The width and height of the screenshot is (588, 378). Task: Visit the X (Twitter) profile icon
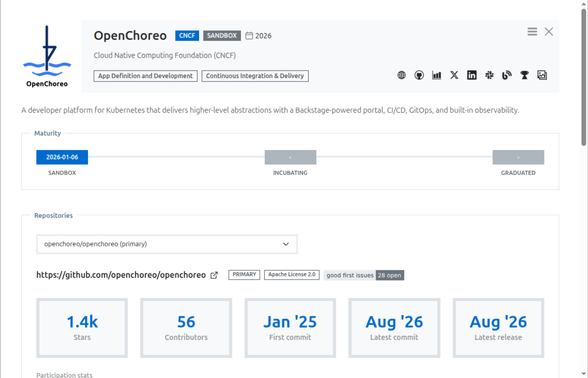point(454,75)
